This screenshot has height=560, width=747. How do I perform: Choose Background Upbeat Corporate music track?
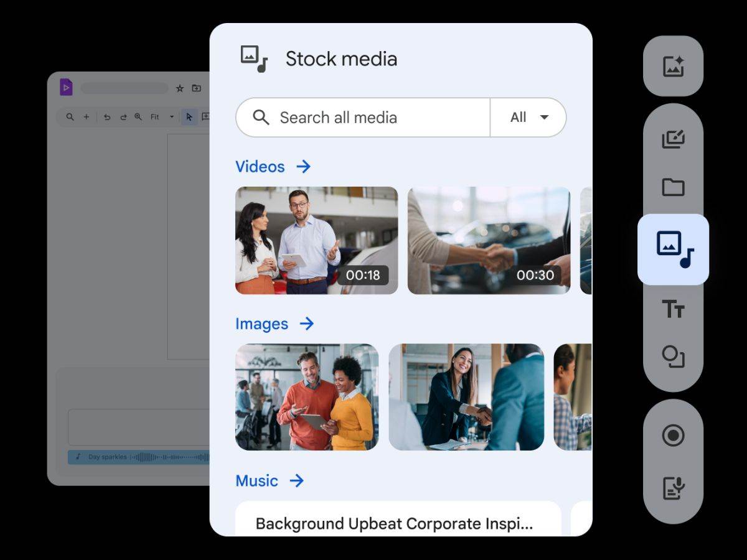tap(394, 523)
